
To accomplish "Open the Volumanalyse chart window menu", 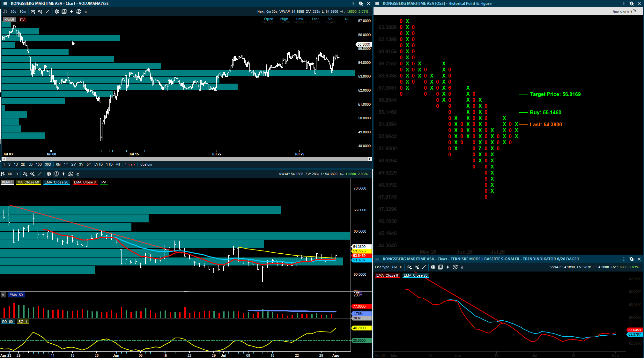I will (x=5, y=4).
